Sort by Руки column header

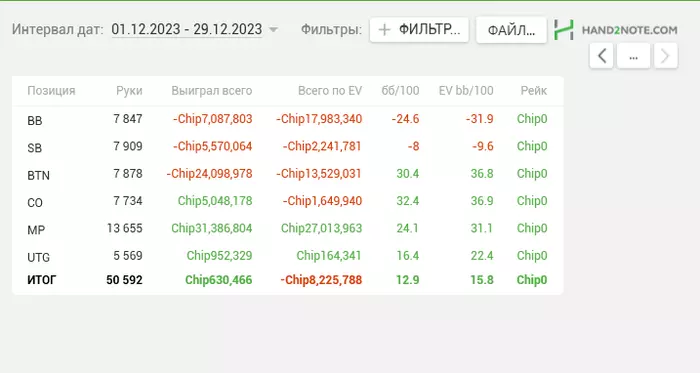point(129,91)
